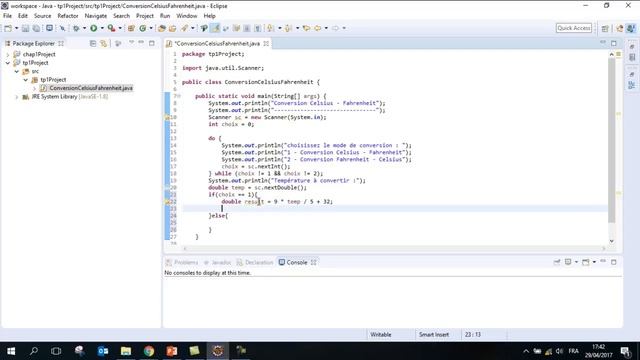Close the Console view tab
This screenshot has height=360, width=640.
[x=313, y=262]
